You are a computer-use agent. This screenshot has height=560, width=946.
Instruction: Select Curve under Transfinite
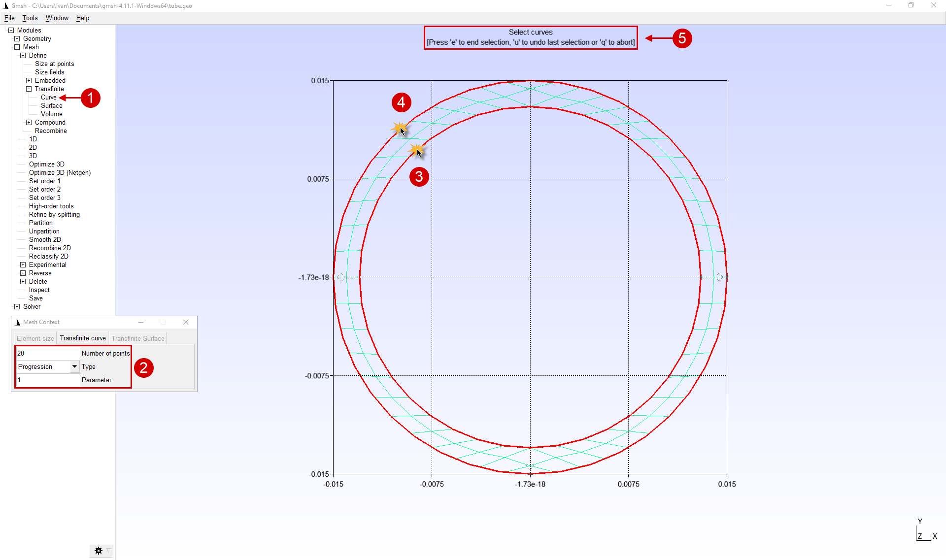(48, 97)
